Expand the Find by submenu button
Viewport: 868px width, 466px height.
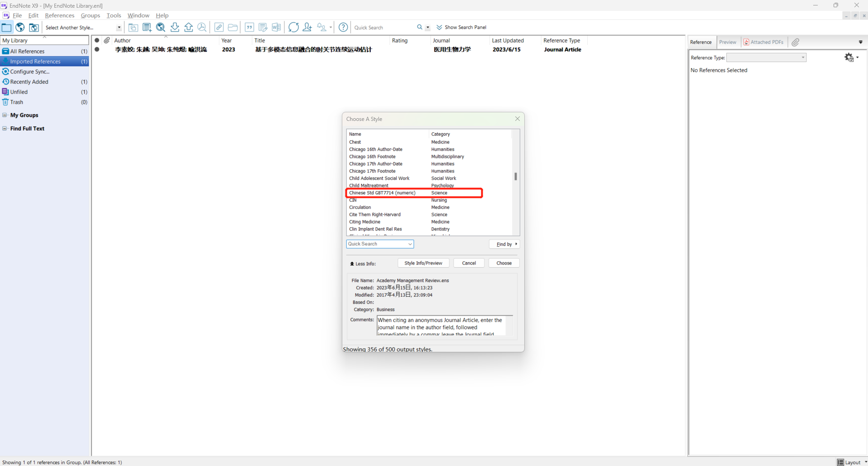pos(504,244)
